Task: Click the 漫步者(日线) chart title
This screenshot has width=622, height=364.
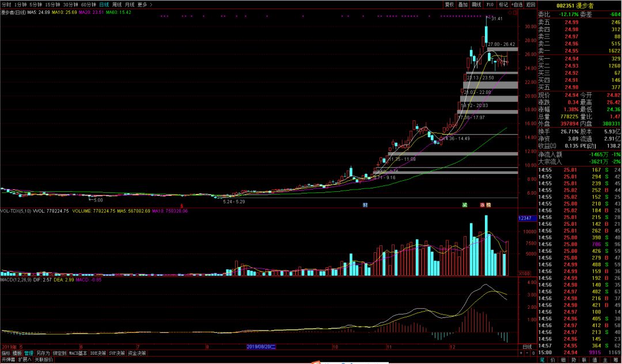Action: [x=13, y=12]
